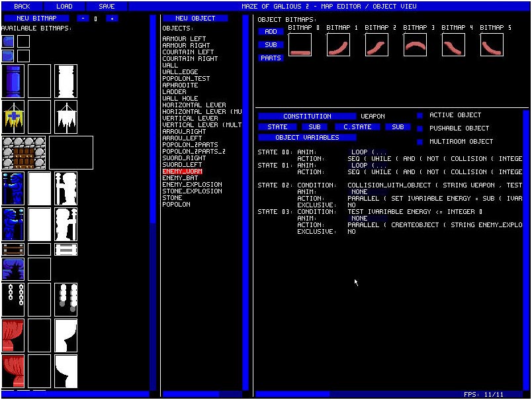
Task: Select STONE_EXPLOSION object
Action: [x=192, y=191]
